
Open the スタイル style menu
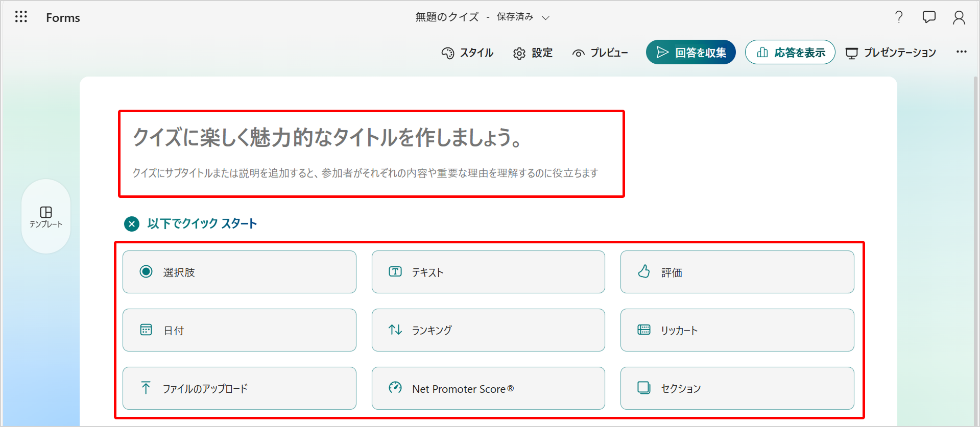pyautogui.click(x=467, y=53)
